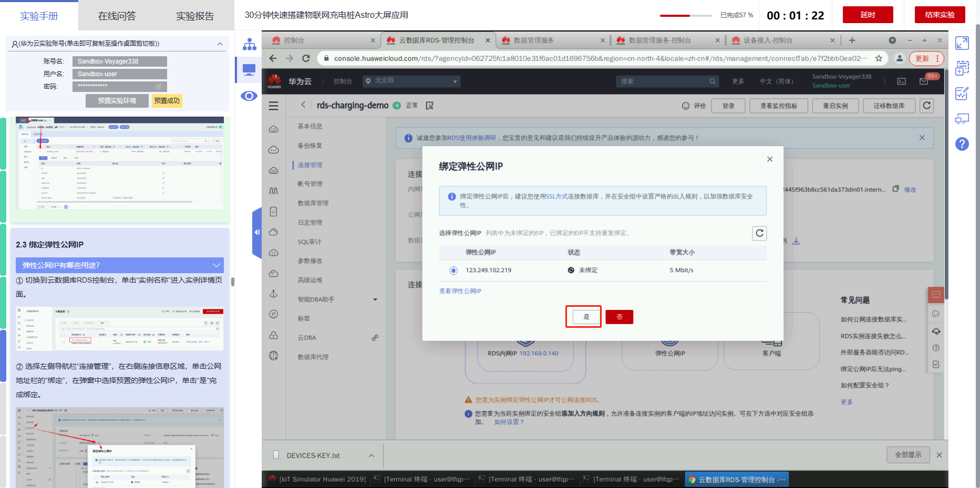Click the headset support icon on the floating bar
This screenshot has height=488, width=980.
pos(936,331)
